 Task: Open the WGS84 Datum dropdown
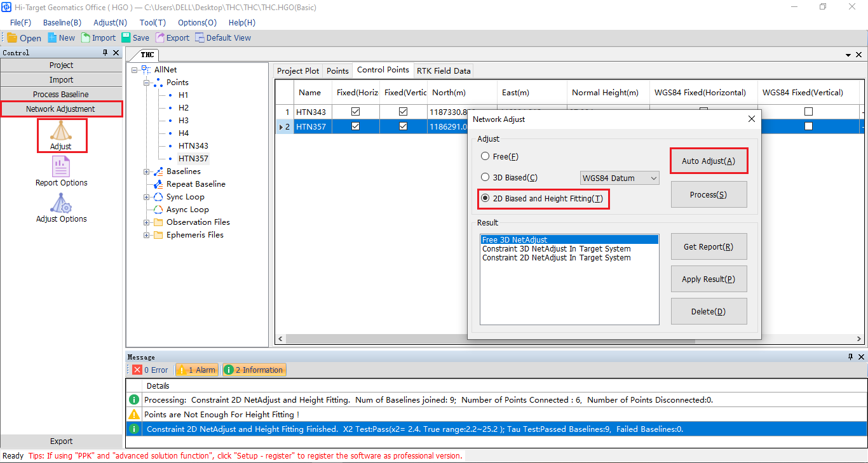point(620,178)
